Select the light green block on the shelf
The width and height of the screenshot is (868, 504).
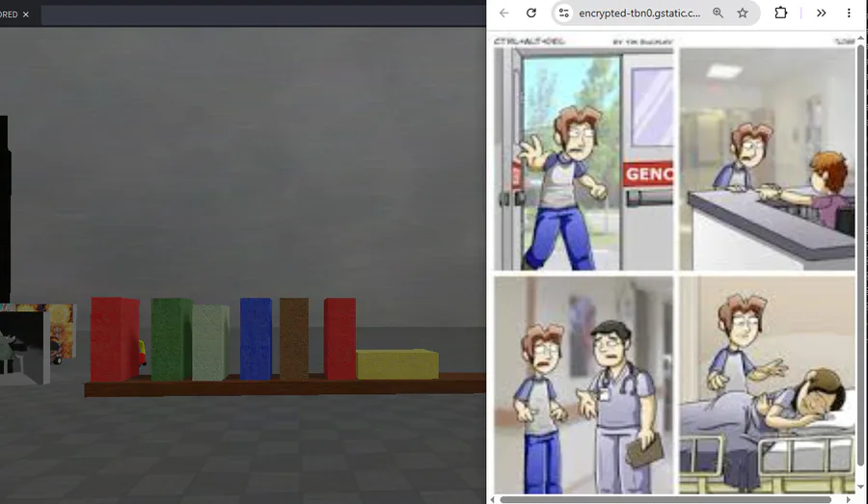[211, 342]
